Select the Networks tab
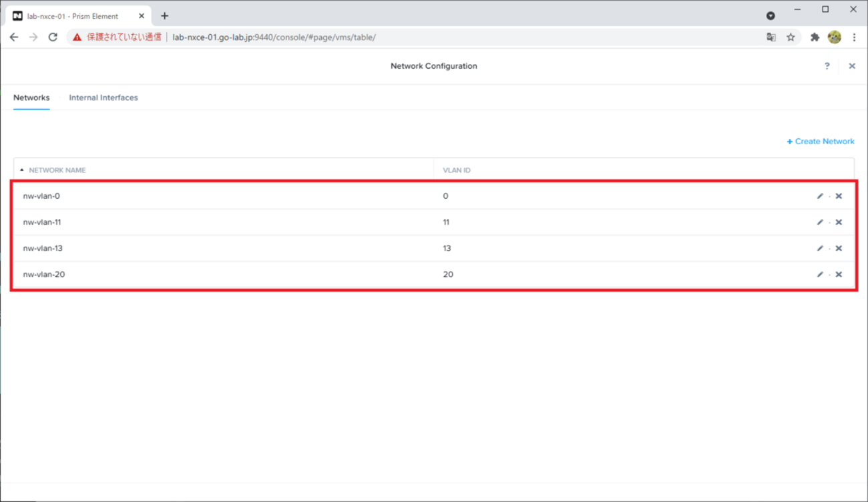868x502 pixels. point(31,97)
